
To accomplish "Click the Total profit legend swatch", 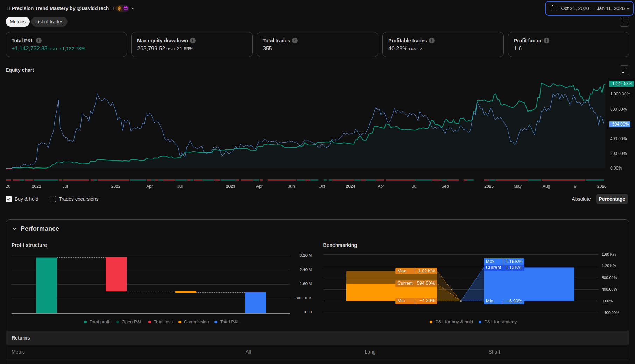I will [x=85, y=322].
